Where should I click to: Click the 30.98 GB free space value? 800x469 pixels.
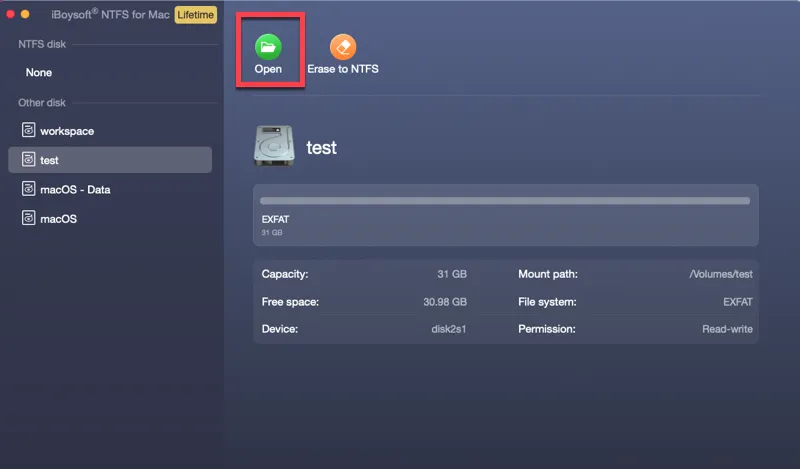(x=444, y=301)
